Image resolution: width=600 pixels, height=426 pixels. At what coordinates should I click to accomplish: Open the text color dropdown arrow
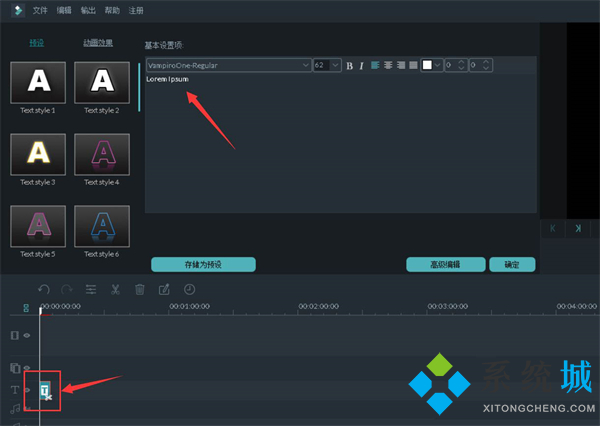coord(438,65)
